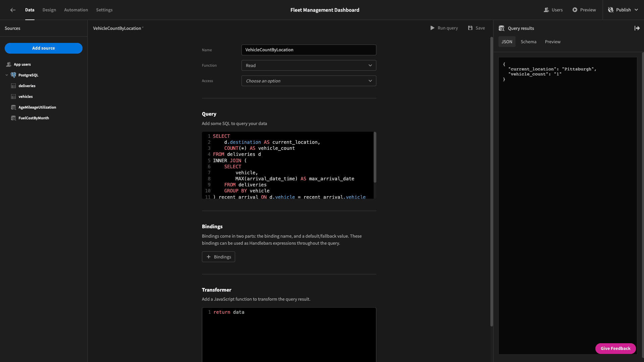Click the Save disk icon

[x=470, y=28]
